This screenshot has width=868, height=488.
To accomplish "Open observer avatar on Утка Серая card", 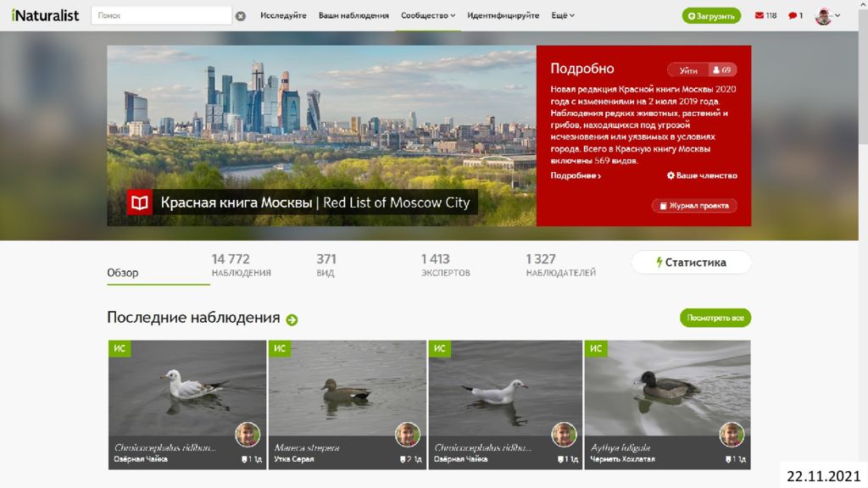I will pyautogui.click(x=408, y=435).
